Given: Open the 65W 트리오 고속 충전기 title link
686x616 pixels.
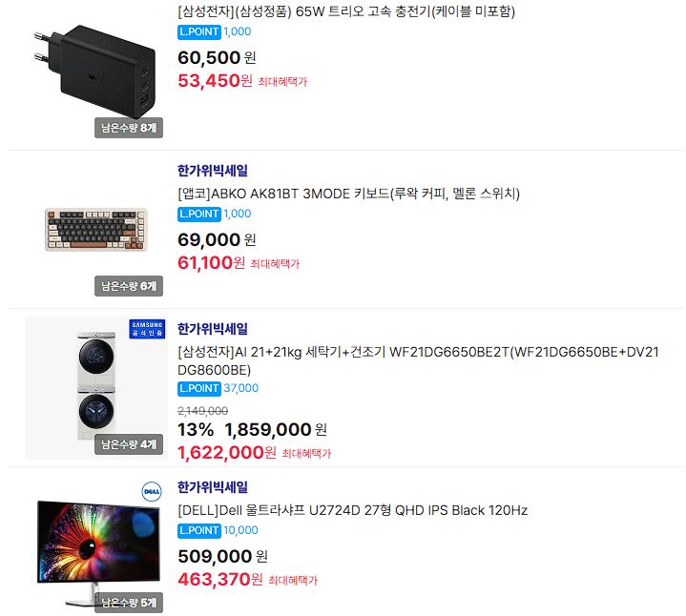Looking at the screenshot, I should (x=346, y=11).
